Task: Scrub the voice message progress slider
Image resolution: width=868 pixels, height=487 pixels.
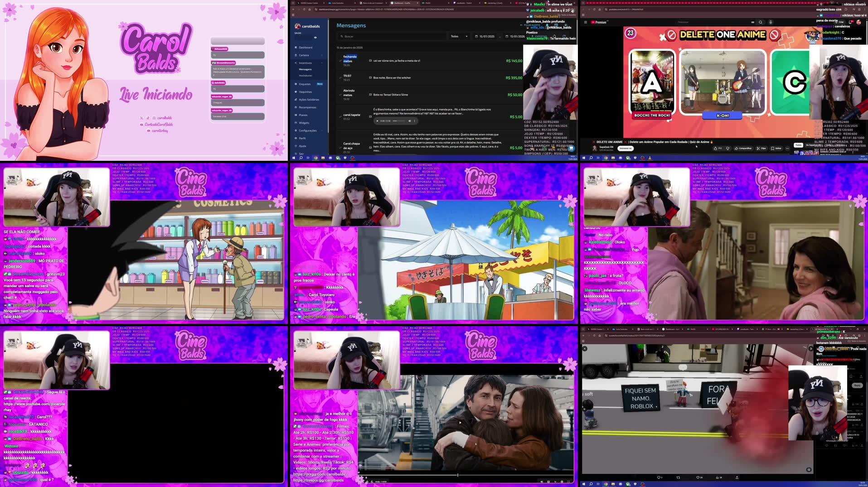Action: tap(399, 121)
